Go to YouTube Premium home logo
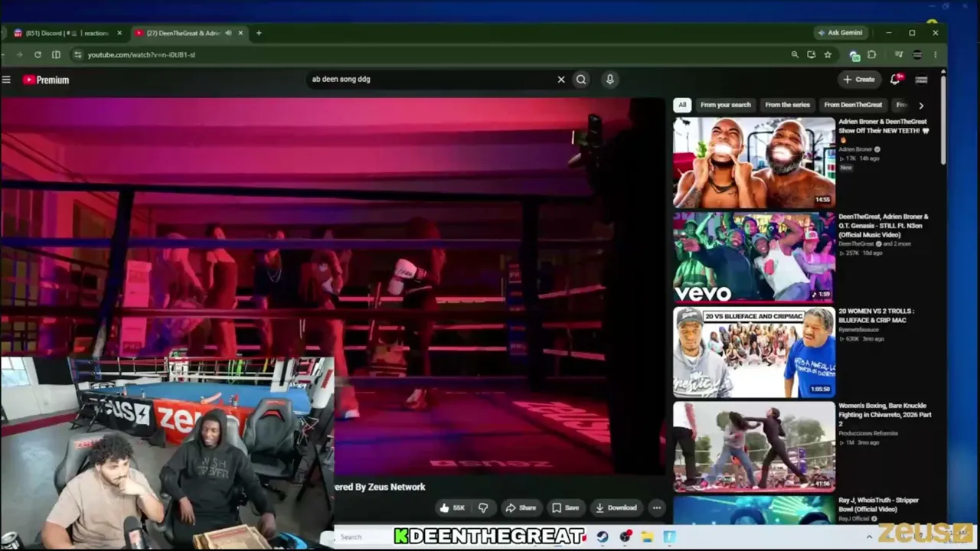This screenshot has height=551, width=980. (x=46, y=80)
